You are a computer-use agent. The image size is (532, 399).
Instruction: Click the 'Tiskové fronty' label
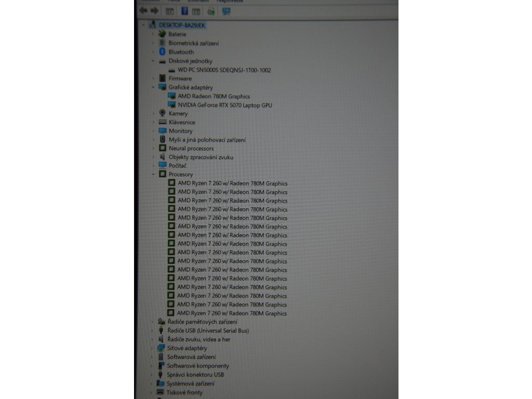point(184,392)
